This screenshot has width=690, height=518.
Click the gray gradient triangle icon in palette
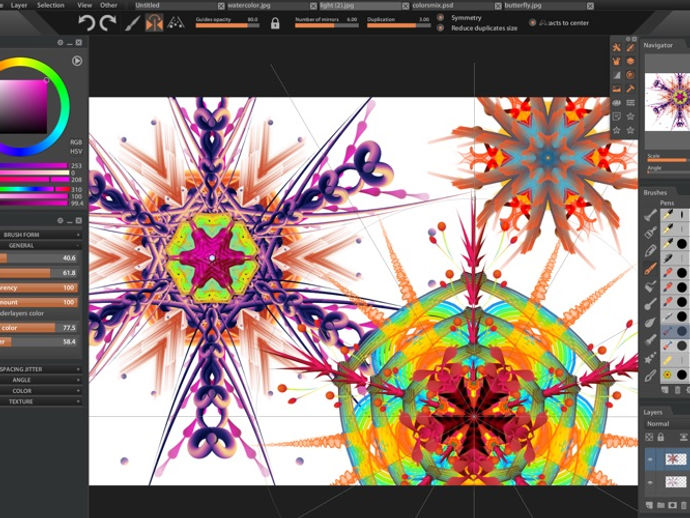(x=616, y=75)
